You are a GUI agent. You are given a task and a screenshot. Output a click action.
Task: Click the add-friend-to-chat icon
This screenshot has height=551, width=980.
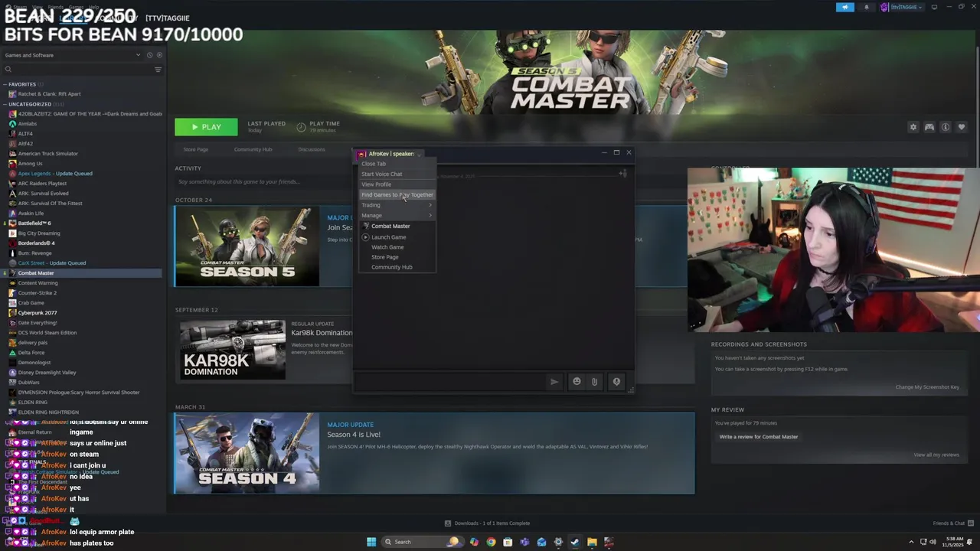click(623, 174)
